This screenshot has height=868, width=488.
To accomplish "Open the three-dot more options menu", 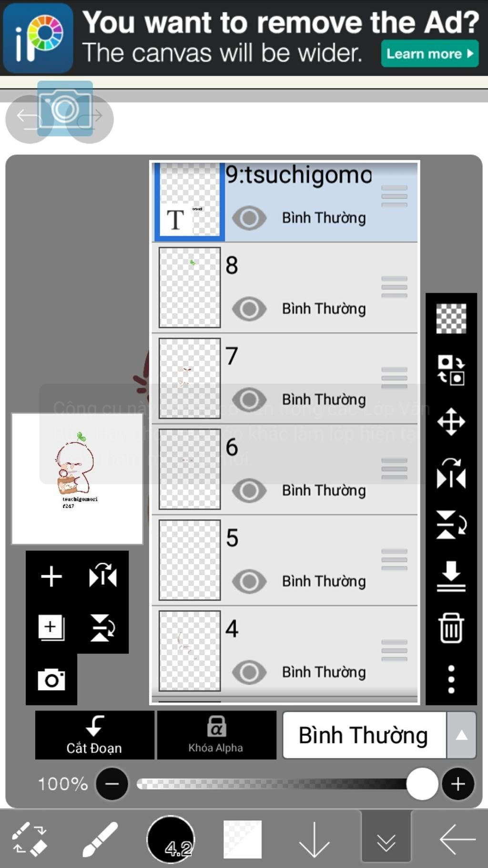I will point(451,680).
